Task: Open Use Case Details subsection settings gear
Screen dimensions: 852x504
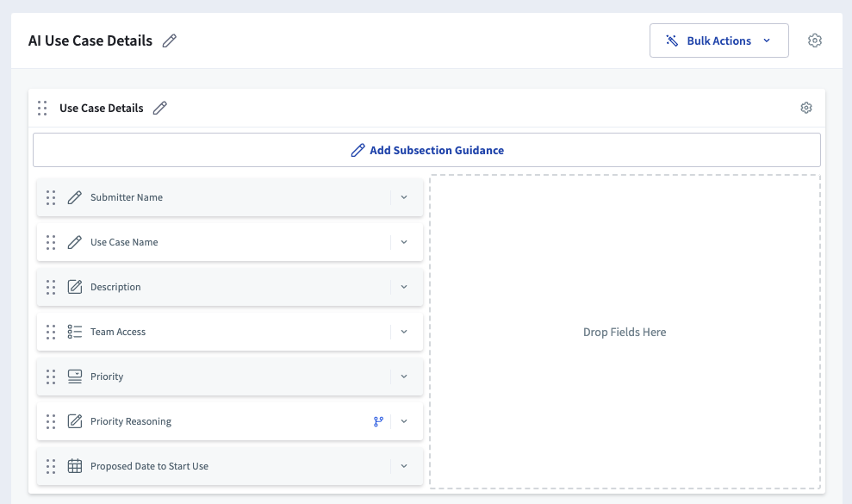Action: tap(806, 108)
